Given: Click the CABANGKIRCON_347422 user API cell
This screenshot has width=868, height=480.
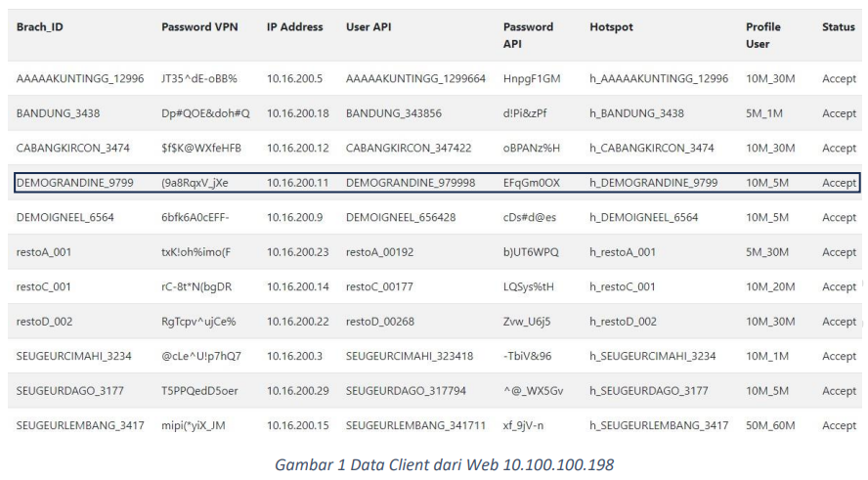Looking at the screenshot, I should pyautogui.click(x=409, y=149).
